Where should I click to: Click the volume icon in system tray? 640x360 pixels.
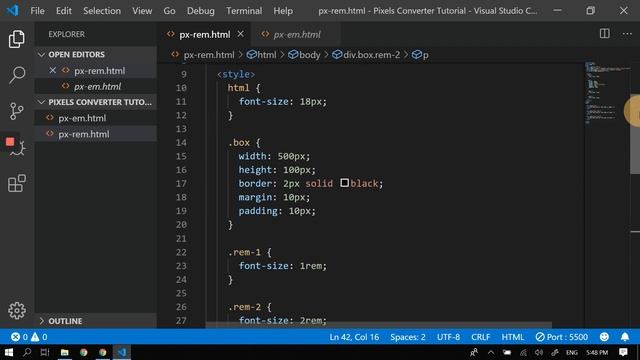539,352
